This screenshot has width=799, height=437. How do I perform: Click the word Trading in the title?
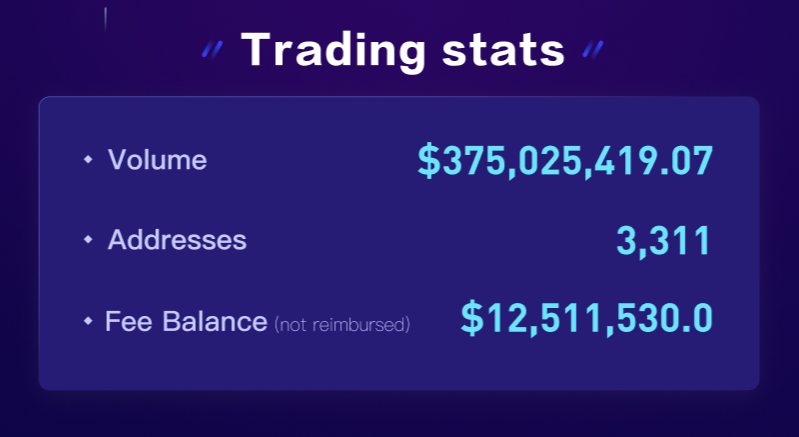333,50
